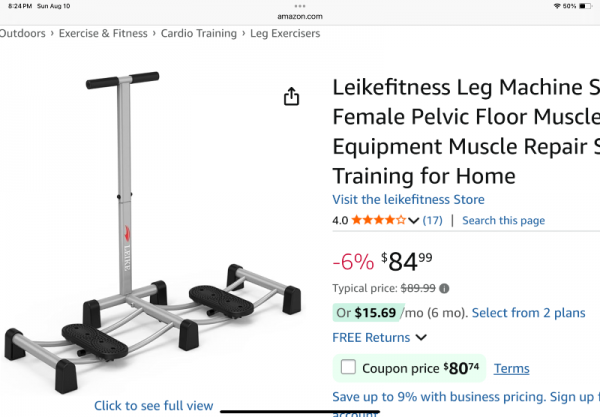Expand the FREE Returns chevron
Viewport: 600px width, 417px height.
(421, 338)
